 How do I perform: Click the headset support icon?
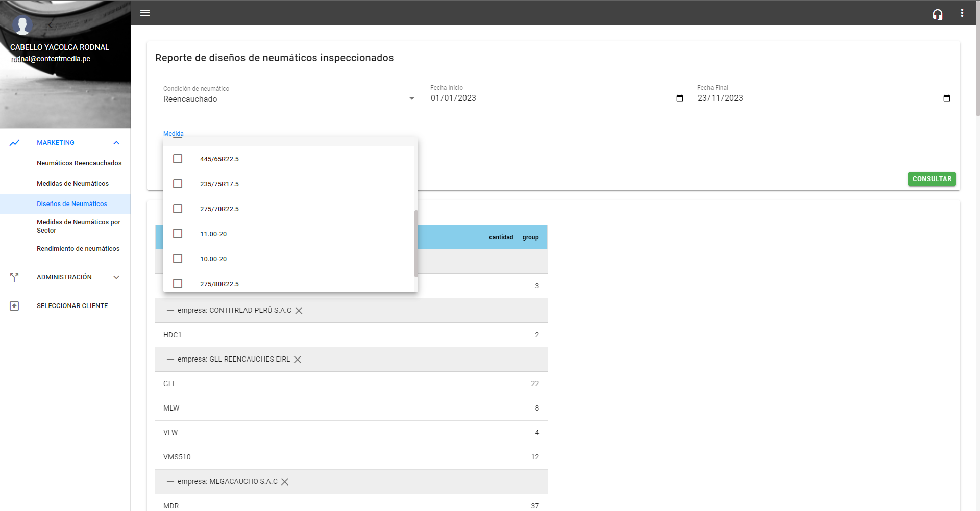tap(937, 14)
